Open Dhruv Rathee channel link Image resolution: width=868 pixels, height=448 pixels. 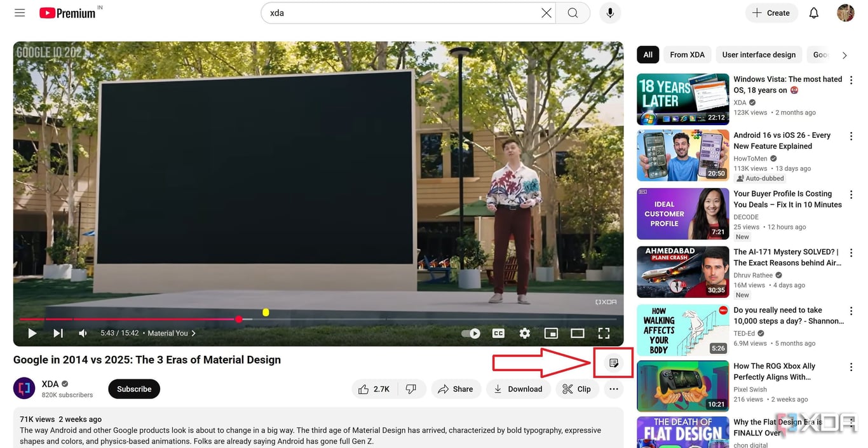[x=754, y=275]
